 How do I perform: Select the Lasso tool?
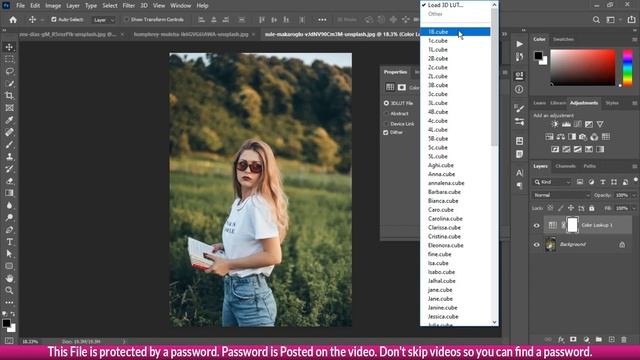coord(9,71)
